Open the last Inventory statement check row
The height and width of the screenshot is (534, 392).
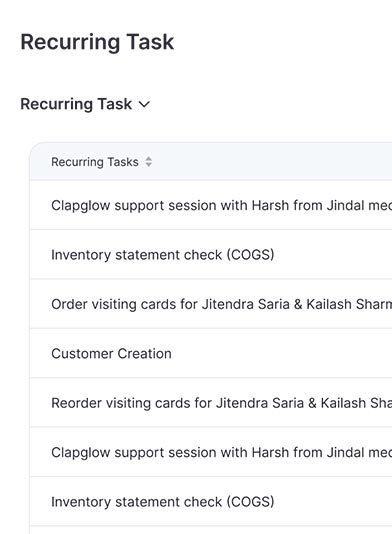point(211,501)
